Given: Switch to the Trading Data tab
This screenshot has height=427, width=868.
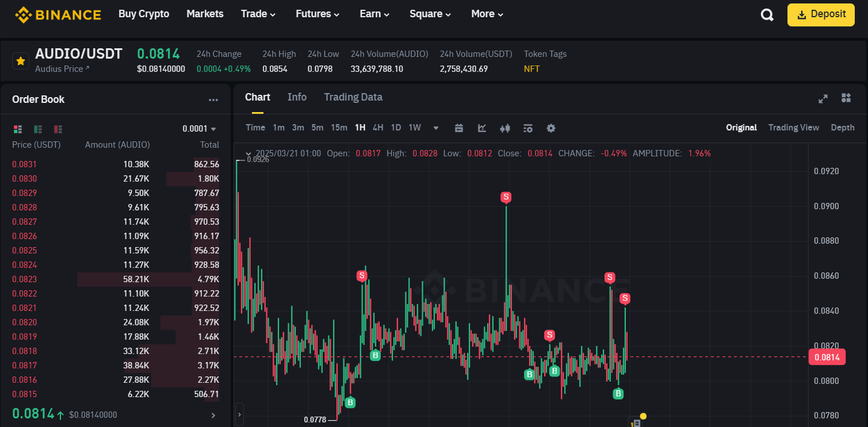Looking at the screenshot, I should pos(353,97).
